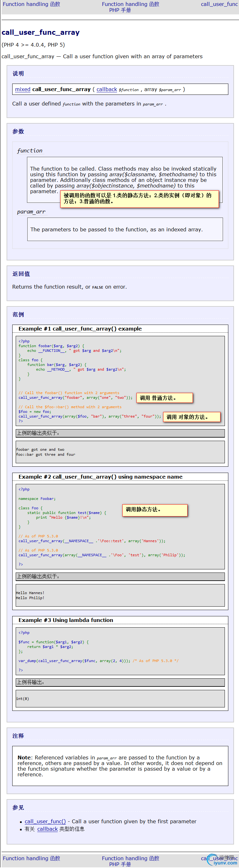Click the 'Hello Philip!' output line
239x868 pixels.
tap(30, 598)
